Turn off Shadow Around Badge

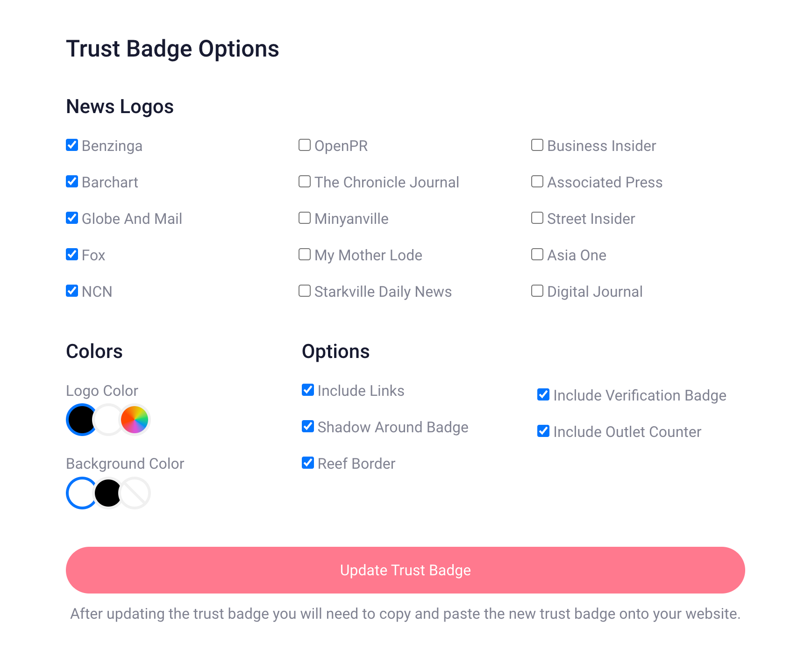(x=308, y=426)
